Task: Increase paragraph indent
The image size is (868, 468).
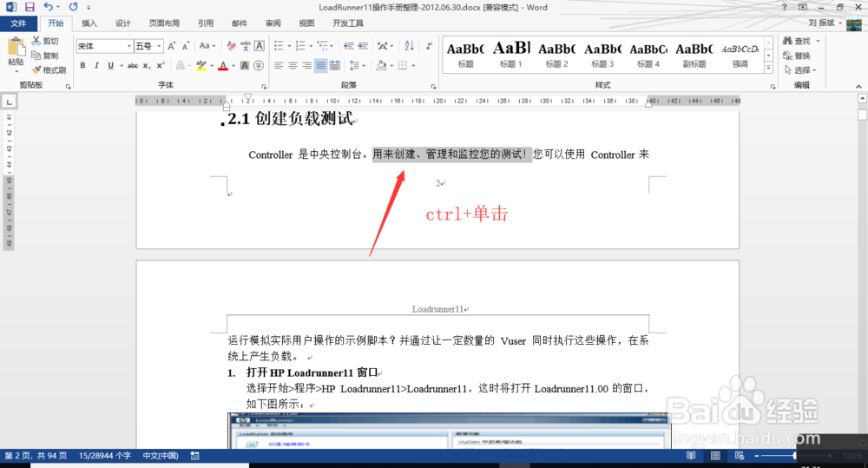Action: (x=363, y=46)
